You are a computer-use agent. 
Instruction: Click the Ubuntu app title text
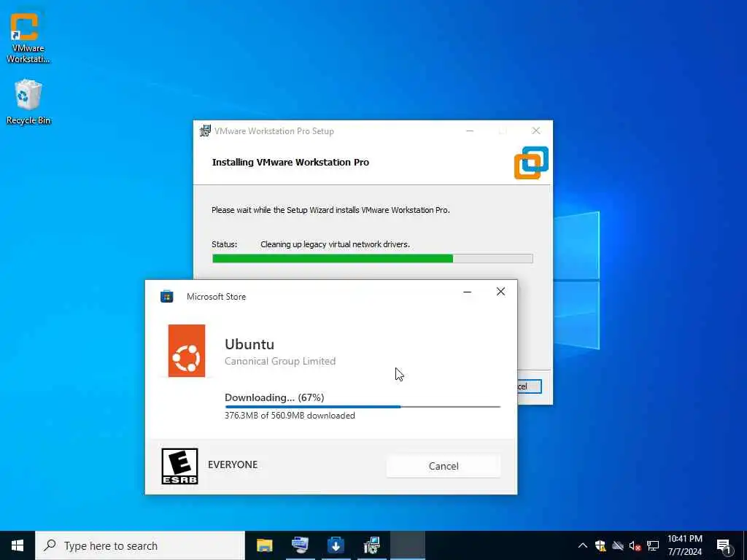pos(249,344)
